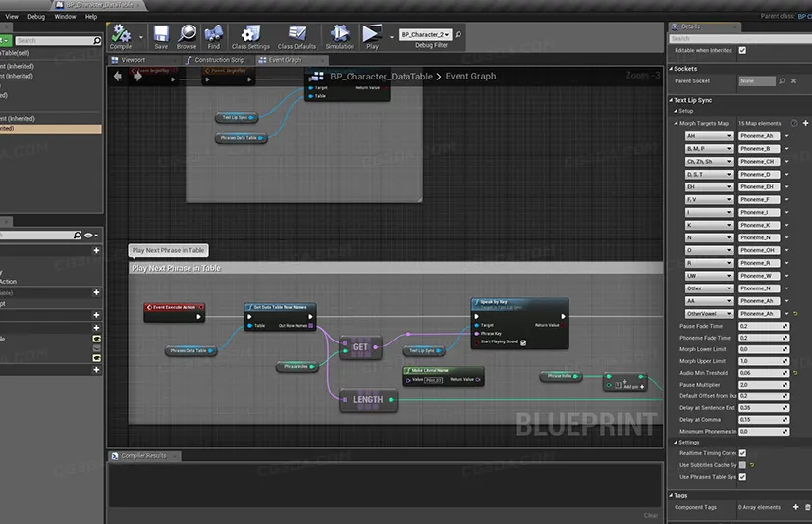Click Add pin on the add node
This screenshot has width=812, height=524.
click(634, 387)
